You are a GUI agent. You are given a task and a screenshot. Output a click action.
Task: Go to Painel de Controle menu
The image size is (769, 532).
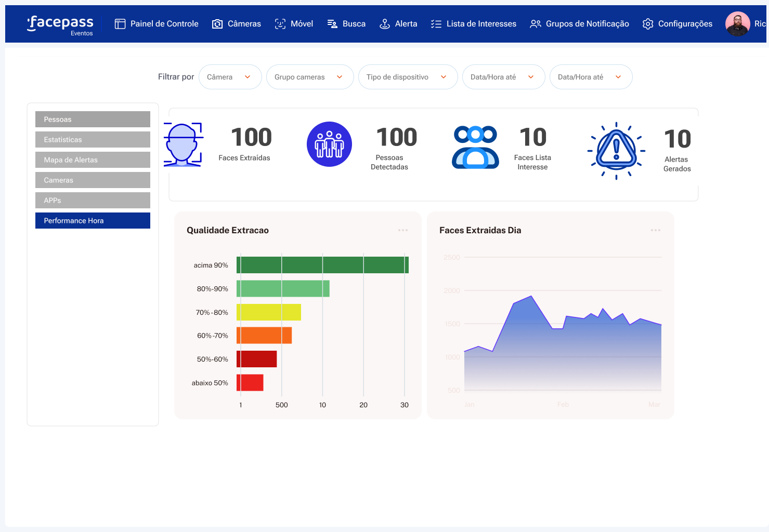[x=157, y=24]
